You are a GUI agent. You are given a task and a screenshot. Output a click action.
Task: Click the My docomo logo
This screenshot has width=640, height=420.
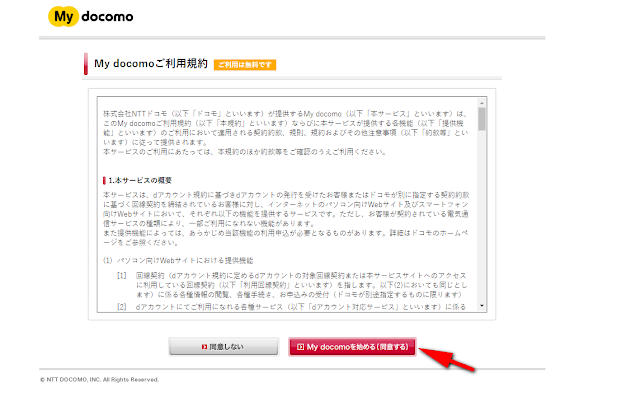tap(91, 17)
